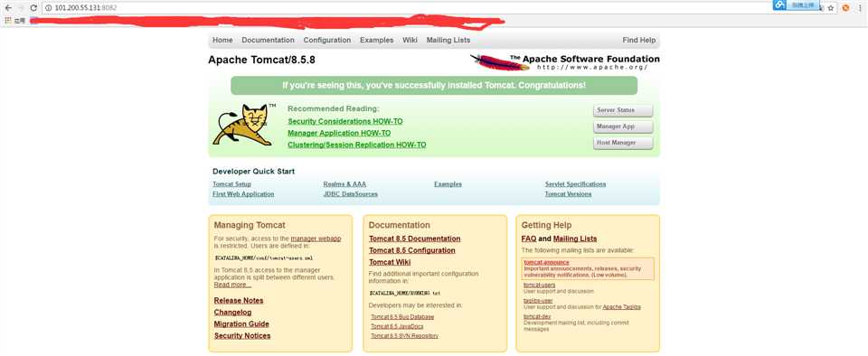Viewport: 868px width, 356px height.
Task: Open Tomcat 8.5 JavaDocs link
Action: pos(398,326)
